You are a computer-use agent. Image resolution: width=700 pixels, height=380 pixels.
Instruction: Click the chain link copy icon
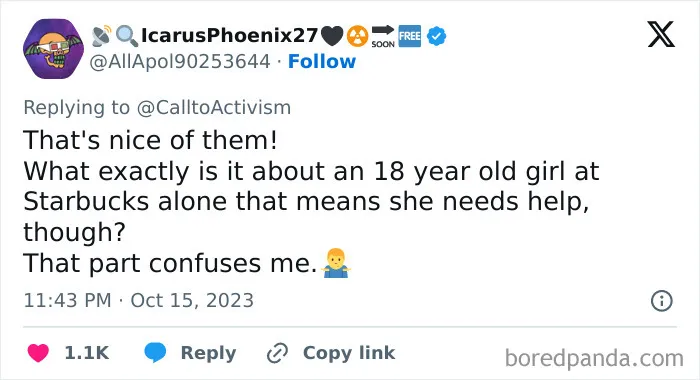click(277, 353)
